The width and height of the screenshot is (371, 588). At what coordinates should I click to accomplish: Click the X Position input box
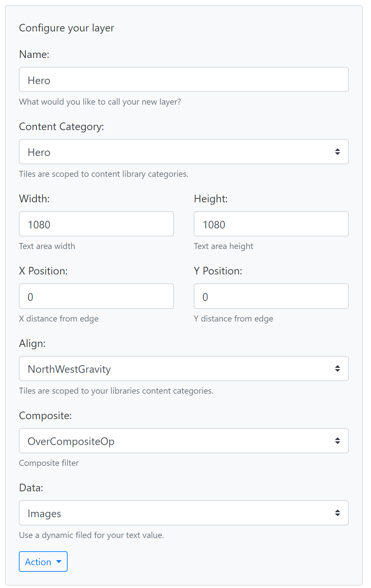tap(96, 296)
